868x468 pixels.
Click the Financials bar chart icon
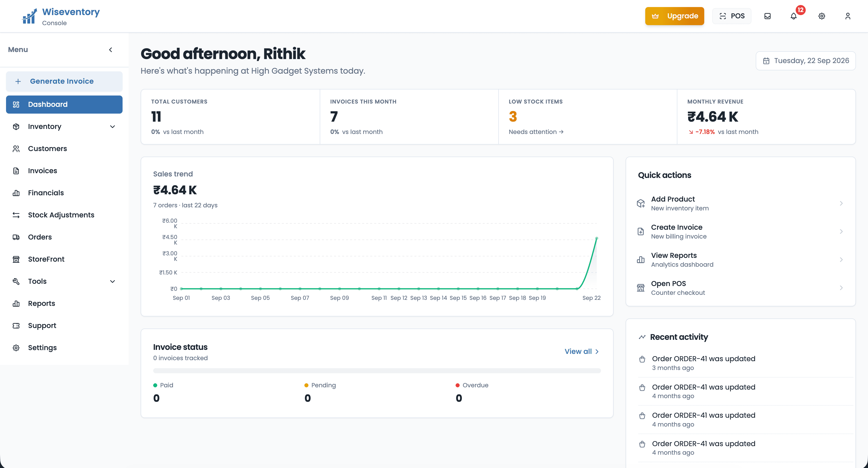click(x=16, y=193)
